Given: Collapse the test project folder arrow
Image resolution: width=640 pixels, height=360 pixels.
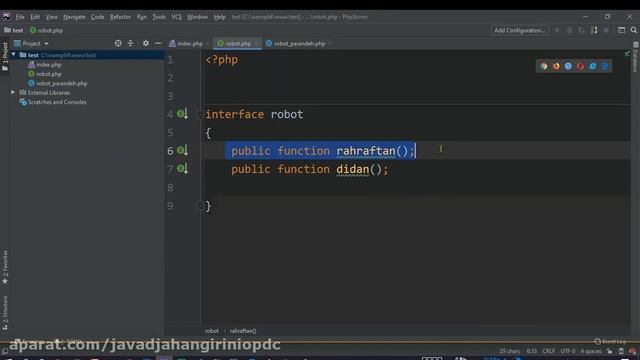Looking at the screenshot, I should pyautogui.click(x=13, y=55).
